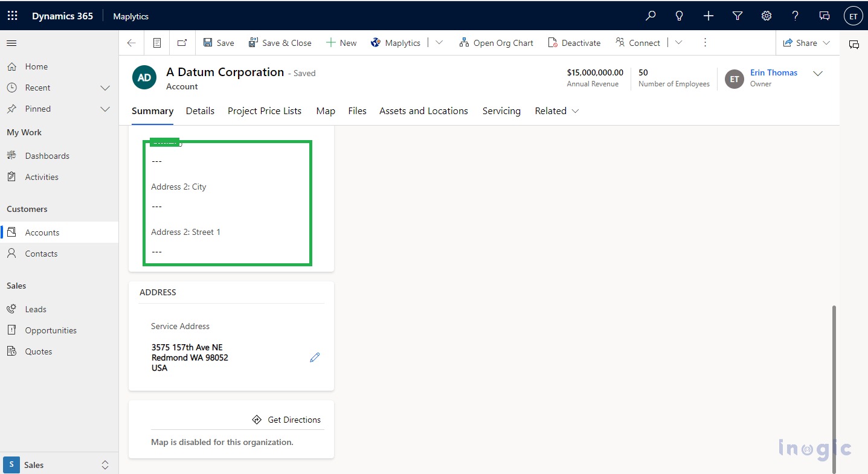868x474 pixels.
Task: Go to Home in the sidebar
Action: click(59, 66)
